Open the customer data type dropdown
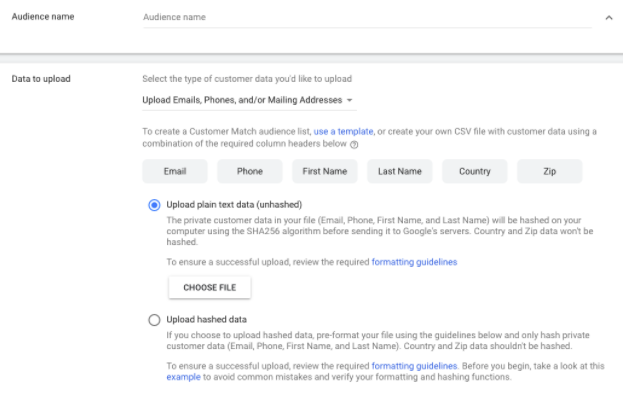This screenshot has height=399, width=624. tap(249, 100)
